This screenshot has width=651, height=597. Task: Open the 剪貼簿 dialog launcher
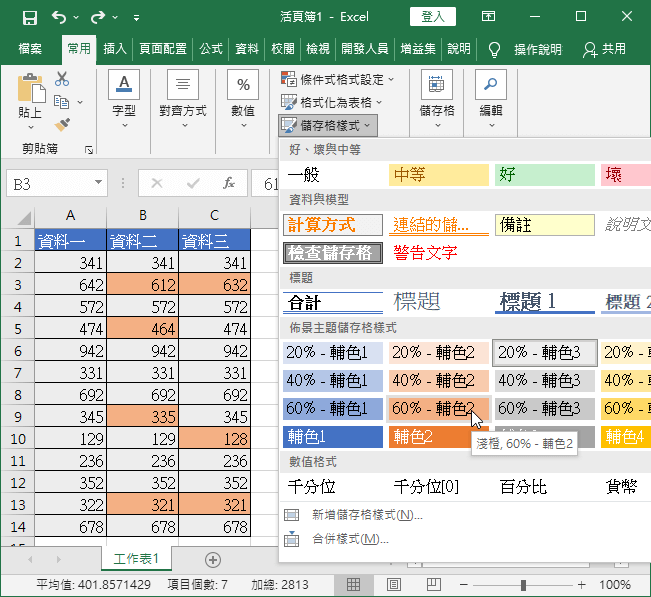[88, 150]
